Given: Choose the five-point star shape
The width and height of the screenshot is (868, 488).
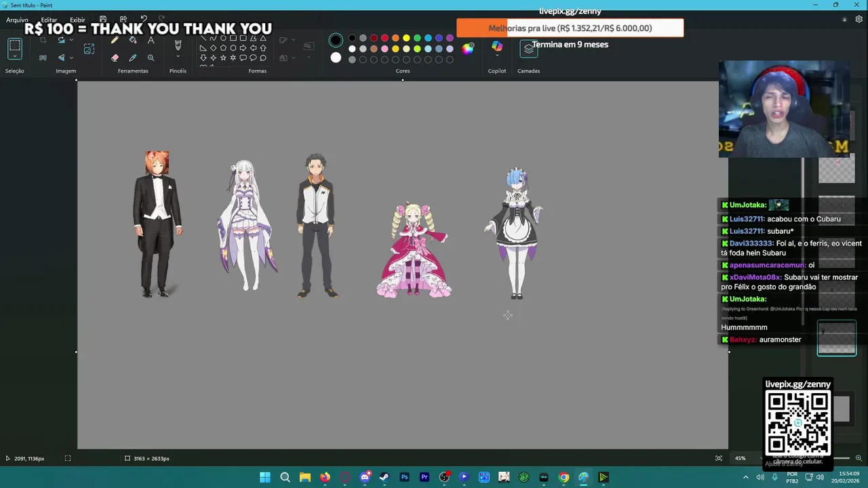Looking at the screenshot, I should tap(223, 58).
